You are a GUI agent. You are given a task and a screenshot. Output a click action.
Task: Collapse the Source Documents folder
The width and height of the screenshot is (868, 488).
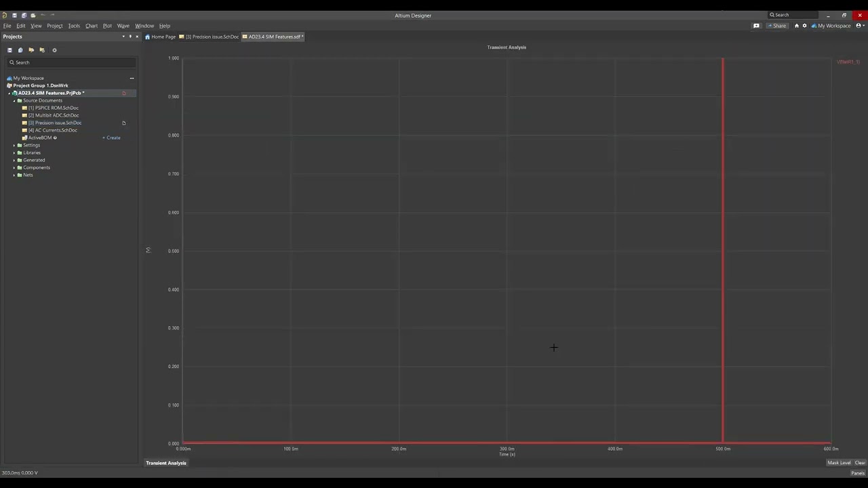coord(14,100)
